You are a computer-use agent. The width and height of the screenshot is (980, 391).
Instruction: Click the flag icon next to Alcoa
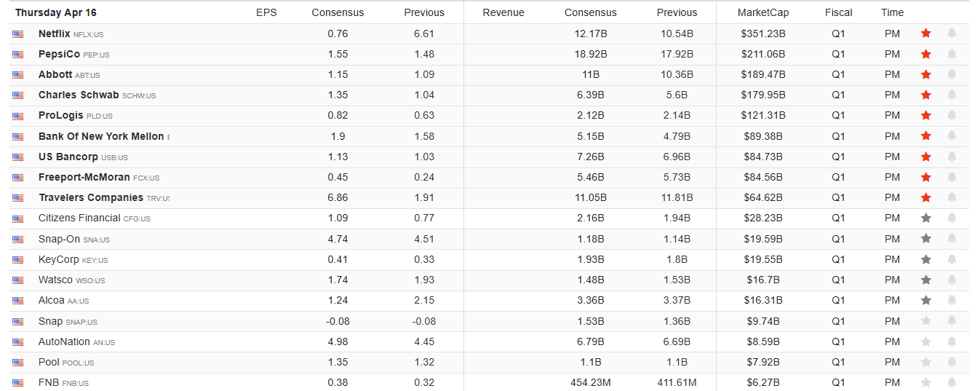point(18,300)
